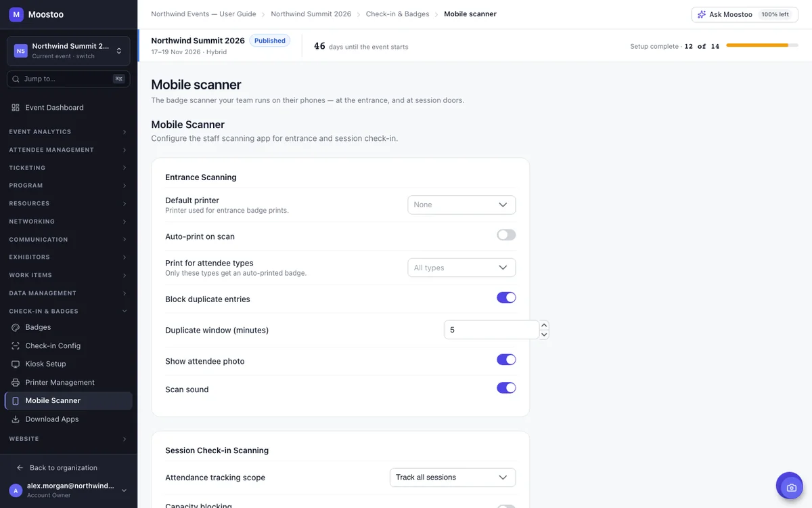Screen dimensions: 812x508
Task: Open Attendance tracking scope dropdown
Action: (x=453, y=478)
